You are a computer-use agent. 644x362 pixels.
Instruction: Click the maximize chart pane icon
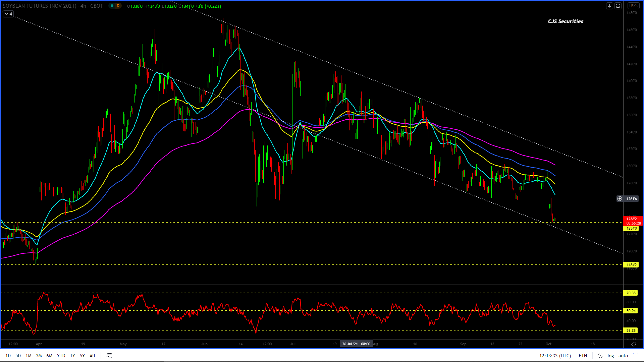[x=618, y=6]
